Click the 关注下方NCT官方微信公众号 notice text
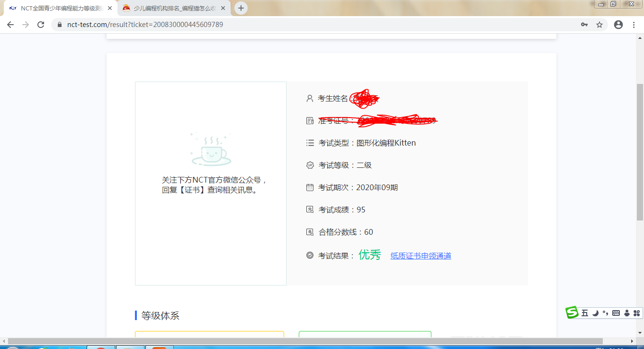The height and width of the screenshot is (349, 644). click(x=215, y=180)
